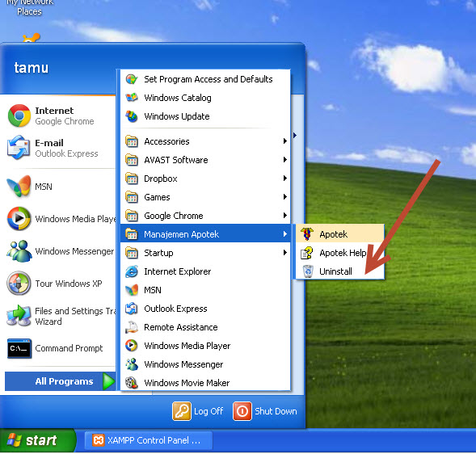Click the Start button on taskbar
The width and height of the screenshot is (476, 454).
tap(37, 440)
